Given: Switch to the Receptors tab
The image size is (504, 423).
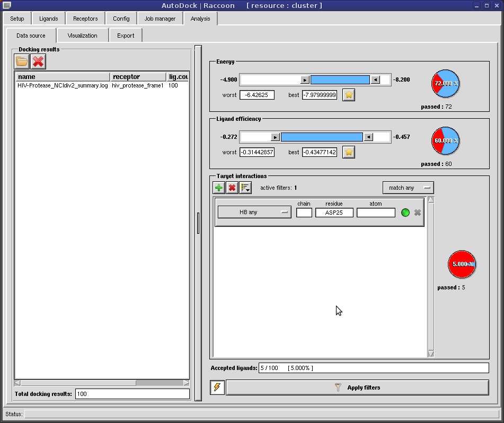Looking at the screenshot, I should [x=85, y=19].
